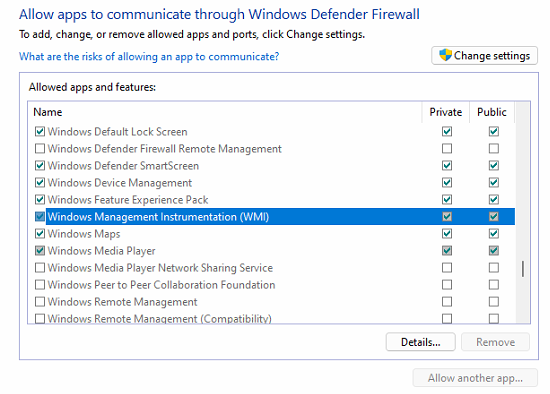Select Windows Defender Firewall Remote Management row text
The image size is (550, 394).
pyautogui.click(x=165, y=148)
